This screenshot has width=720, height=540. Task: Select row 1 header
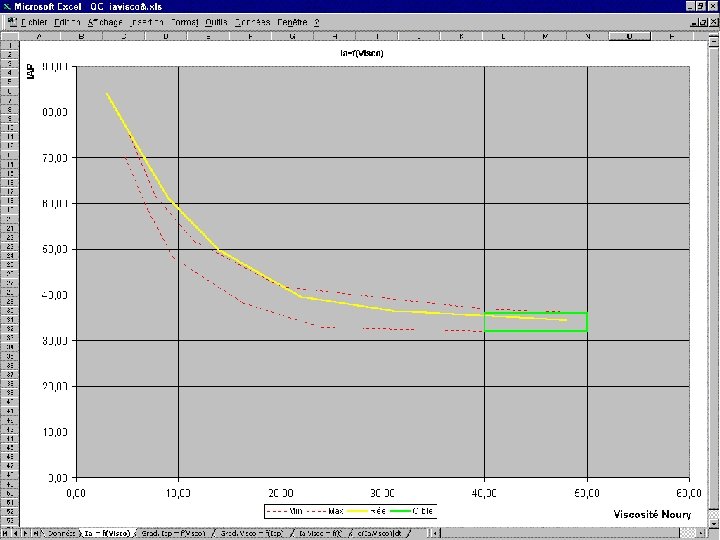(9, 45)
